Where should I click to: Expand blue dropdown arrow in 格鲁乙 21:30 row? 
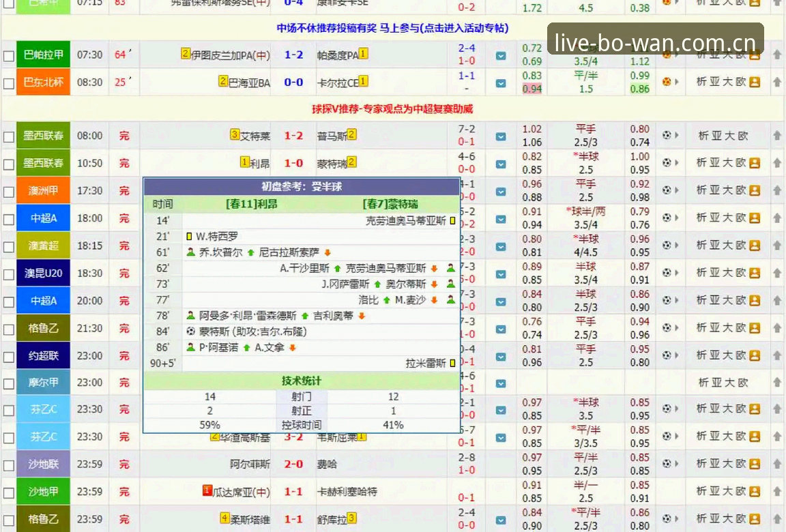pos(501,329)
